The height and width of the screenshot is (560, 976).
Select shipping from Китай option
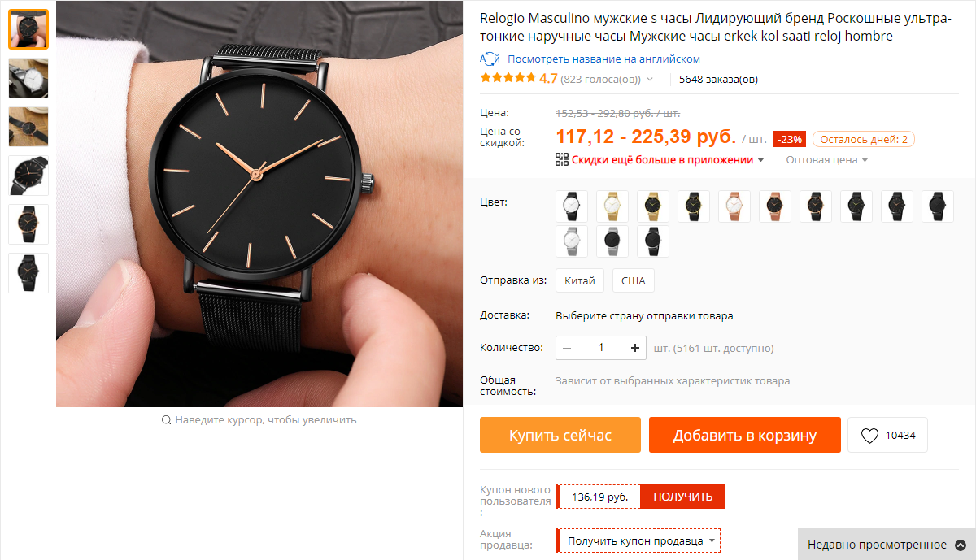click(x=580, y=280)
